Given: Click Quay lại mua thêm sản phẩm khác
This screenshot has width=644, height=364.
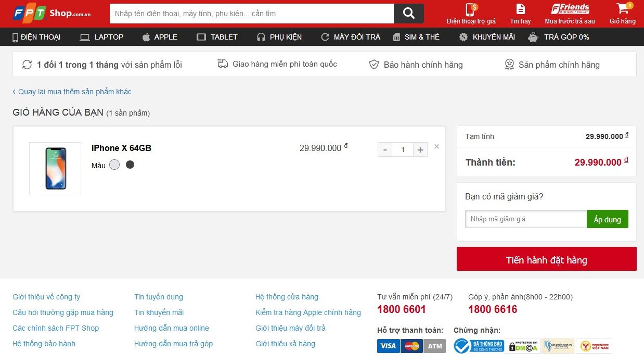Looking at the screenshot, I should [x=72, y=92].
